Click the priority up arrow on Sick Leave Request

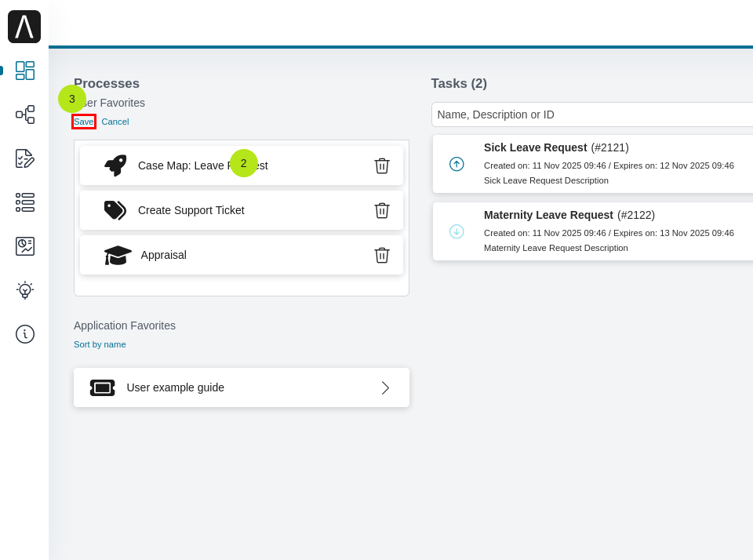456,164
